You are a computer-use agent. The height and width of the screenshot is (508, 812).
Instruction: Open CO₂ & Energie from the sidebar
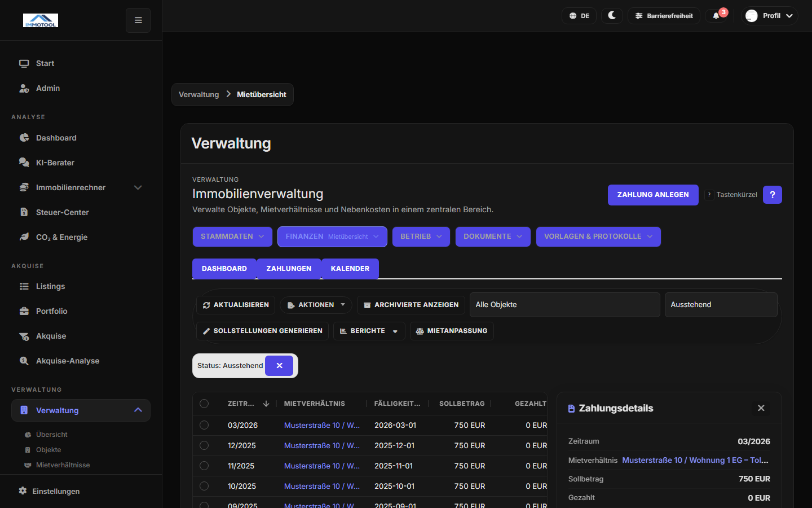click(x=62, y=237)
